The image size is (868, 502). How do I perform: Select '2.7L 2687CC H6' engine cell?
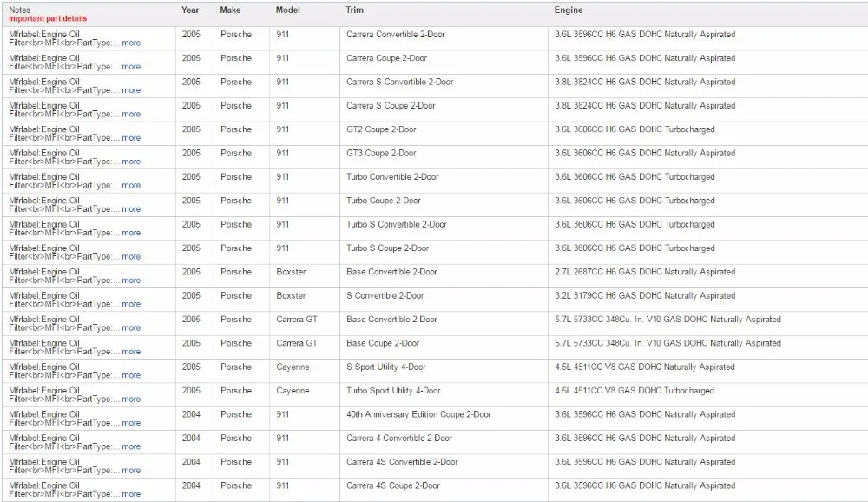[645, 272]
